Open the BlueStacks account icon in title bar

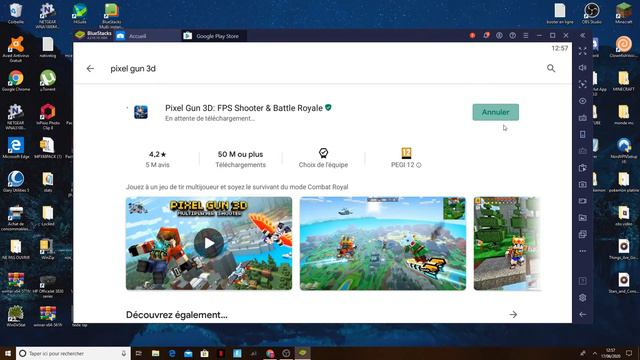(x=499, y=36)
